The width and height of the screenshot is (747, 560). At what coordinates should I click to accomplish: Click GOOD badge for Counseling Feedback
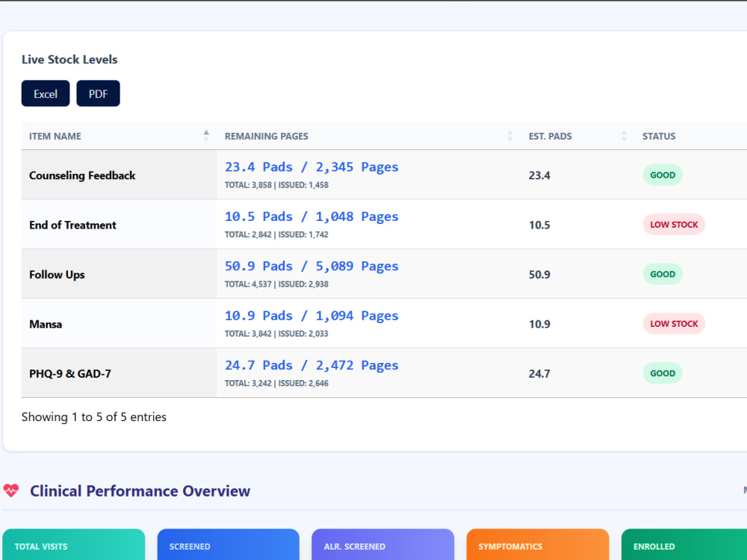click(663, 175)
